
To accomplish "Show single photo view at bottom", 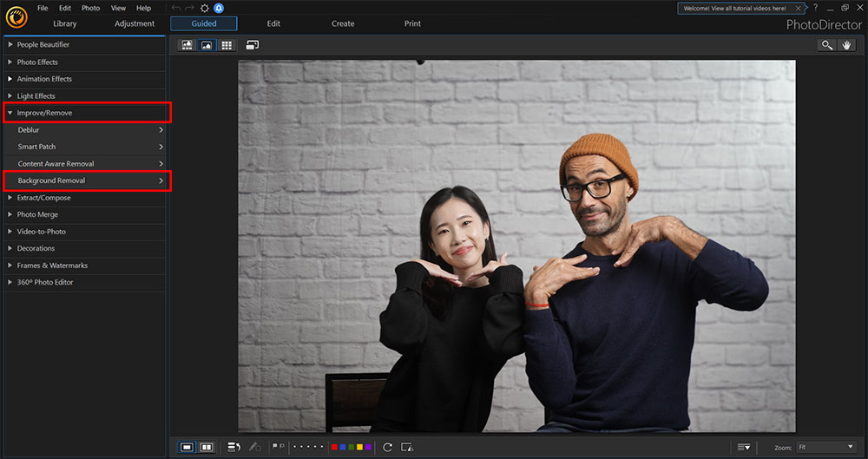I will click(187, 447).
